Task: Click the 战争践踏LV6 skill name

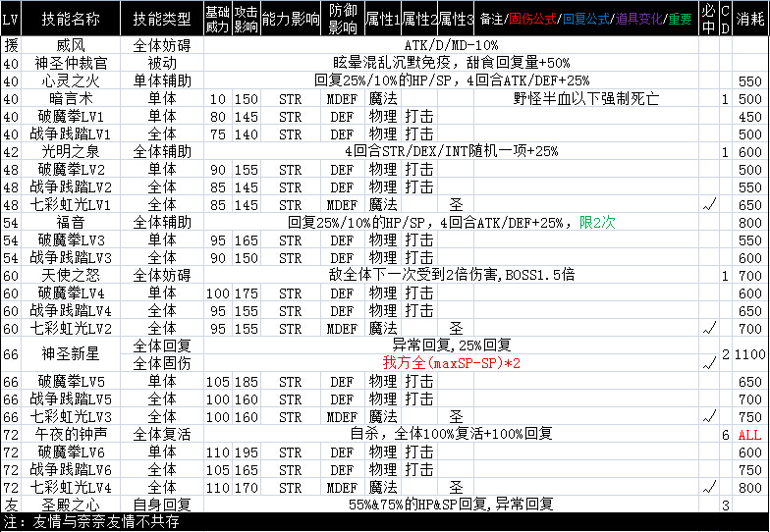Action: [x=71, y=469]
